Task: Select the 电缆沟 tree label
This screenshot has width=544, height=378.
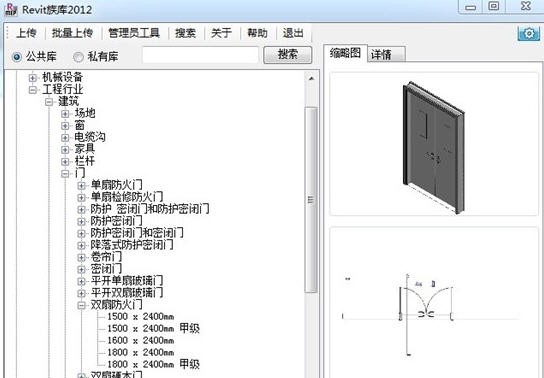Action: (90, 137)
